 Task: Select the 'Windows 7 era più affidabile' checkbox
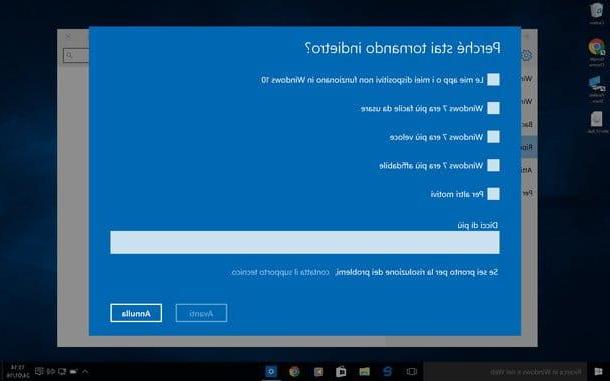(x=493, y=165)
